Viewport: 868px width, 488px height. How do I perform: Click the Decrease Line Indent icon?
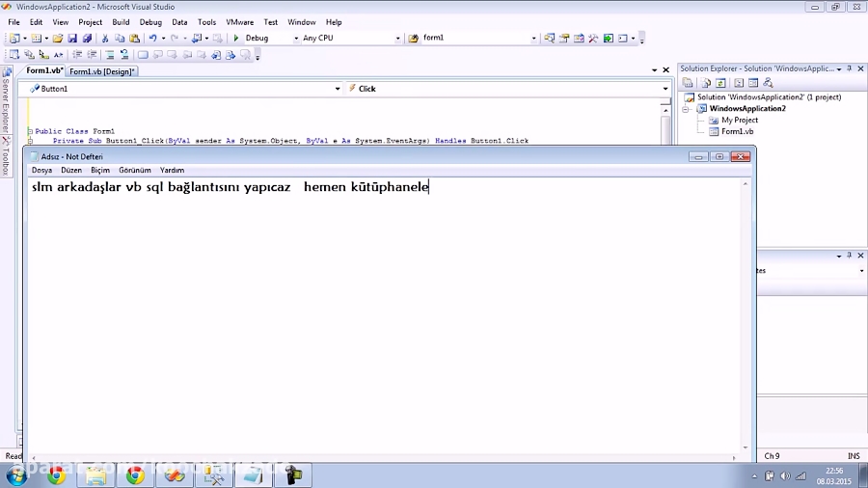(77, 54)
